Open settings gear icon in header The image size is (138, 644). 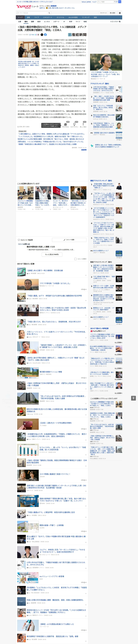[120, 13]
